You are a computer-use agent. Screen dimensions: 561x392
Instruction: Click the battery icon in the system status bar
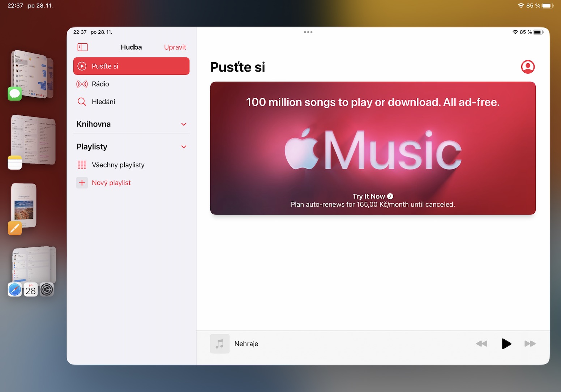click(548, 5)
